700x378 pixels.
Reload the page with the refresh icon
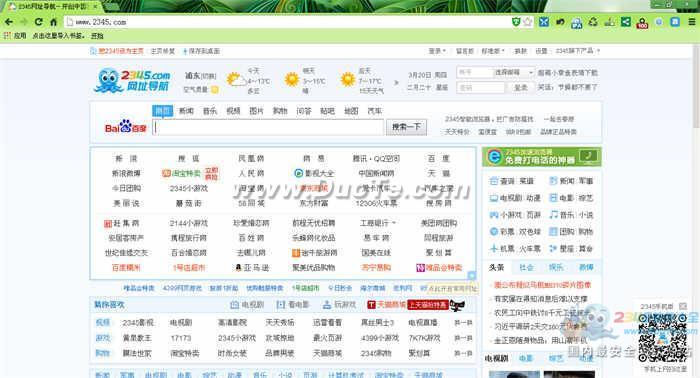tap(38, 22)
